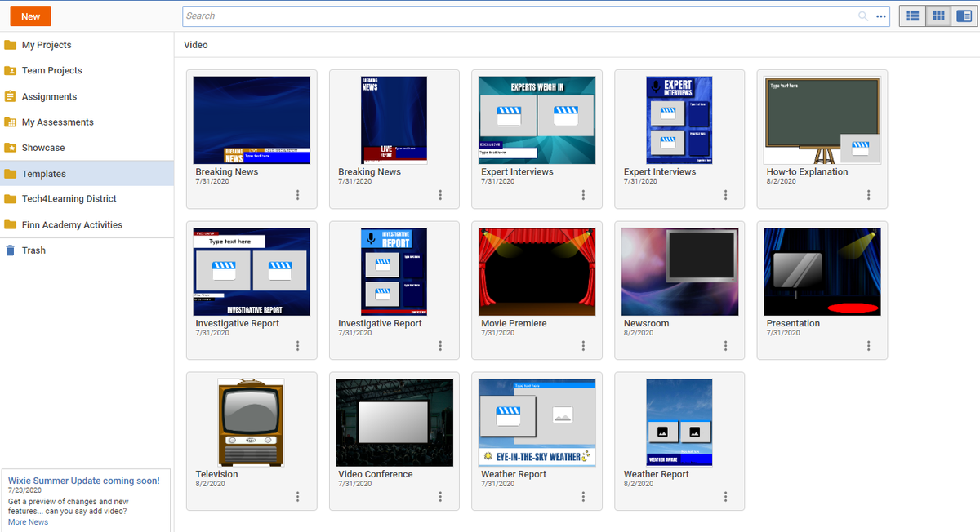Click the Presentation template title
Viewport: 980px width, 532px height.
pyautogui.click(x=793, y=323)
